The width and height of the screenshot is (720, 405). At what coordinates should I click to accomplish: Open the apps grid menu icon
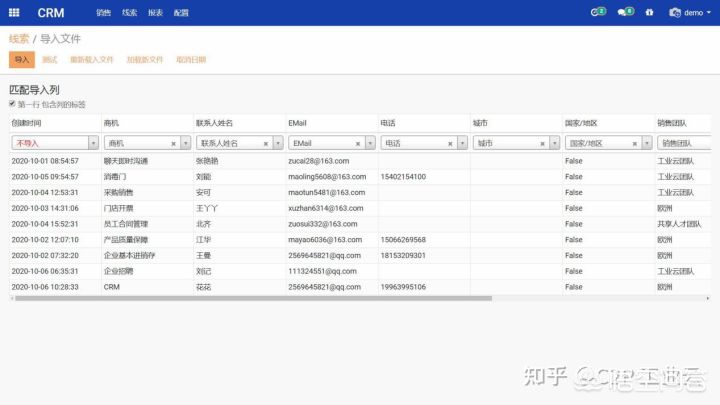[x=12, y=13]
